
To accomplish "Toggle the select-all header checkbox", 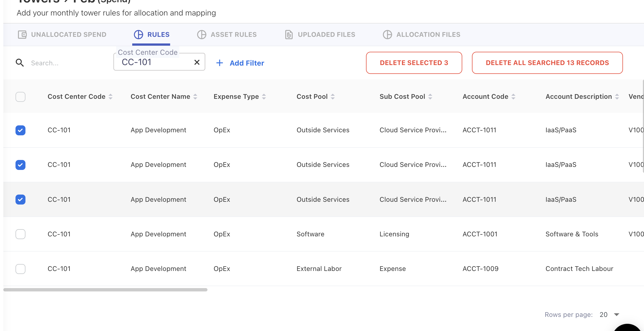I will click(20, 97).
